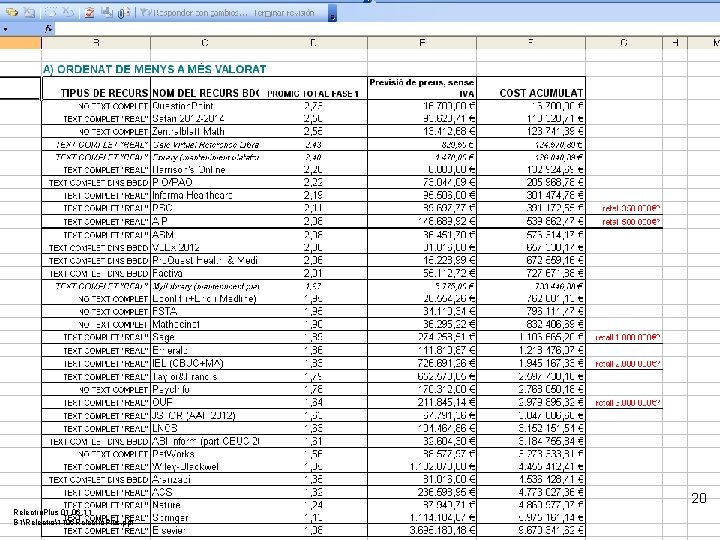Select the 'Sage' resource cell
Image resolution: width=720 pixels, height=540 pixels.
click(x=205, y=337)
